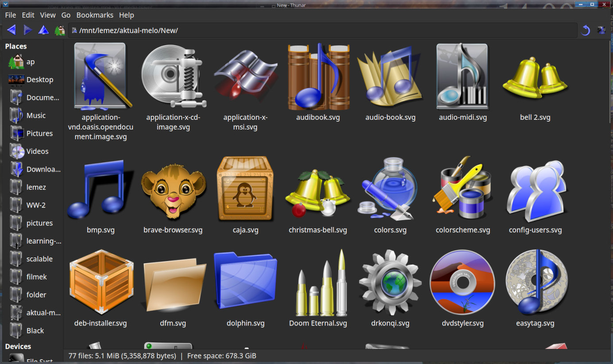Click the far-right toolbar icon beside reload
Image resolution: width=613 pixels, height=364 pixels.
601,30
